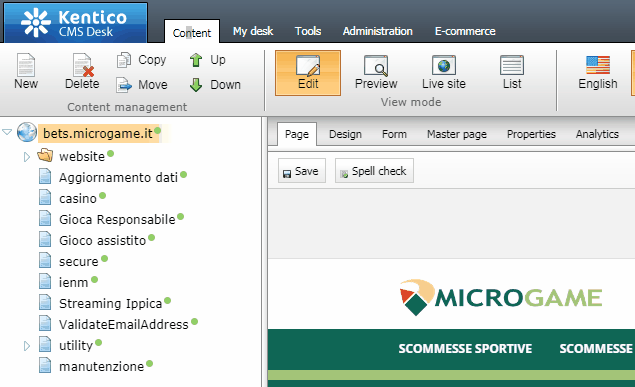Select ValidateEmailAddress in the tree
This screenshot has width=635, height=387.
click(x=124, y=325)
